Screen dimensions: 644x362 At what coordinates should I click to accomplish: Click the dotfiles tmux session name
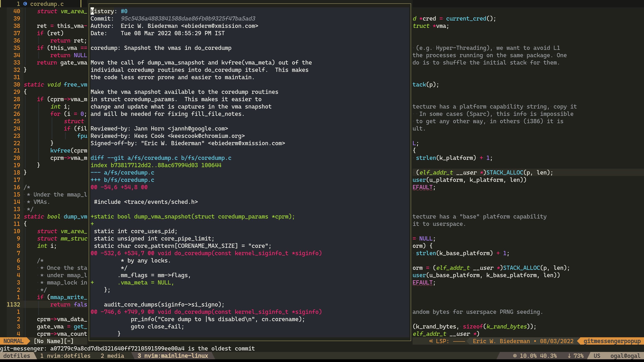pyautogui.click(x=17, y=356)
